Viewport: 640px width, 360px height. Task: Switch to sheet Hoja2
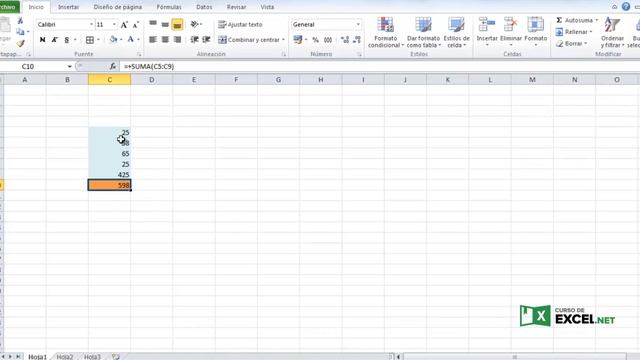point(64,357)
